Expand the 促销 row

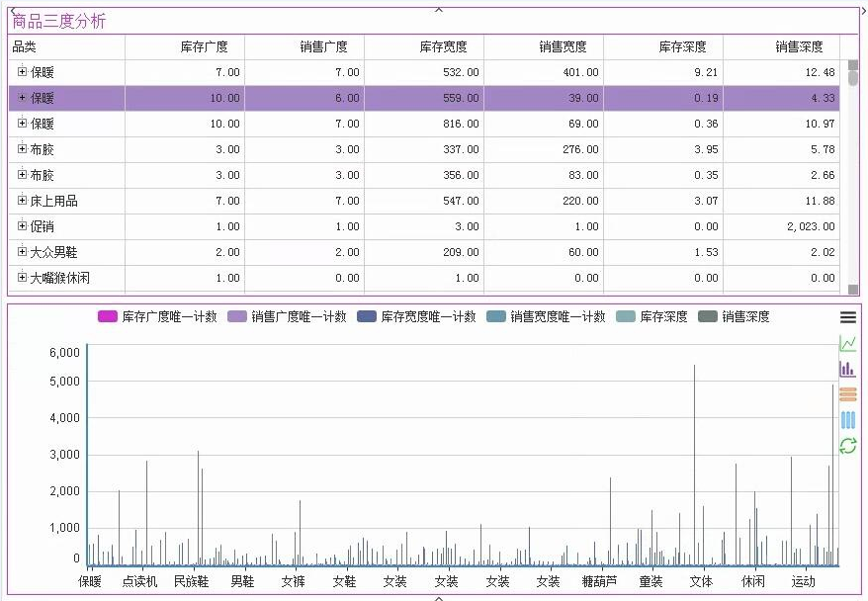coord(22,225)
